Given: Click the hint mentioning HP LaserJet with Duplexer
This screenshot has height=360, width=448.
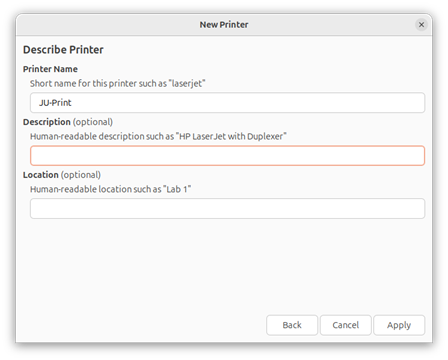Looking at the screenshot, I should [x=158, y=136].
